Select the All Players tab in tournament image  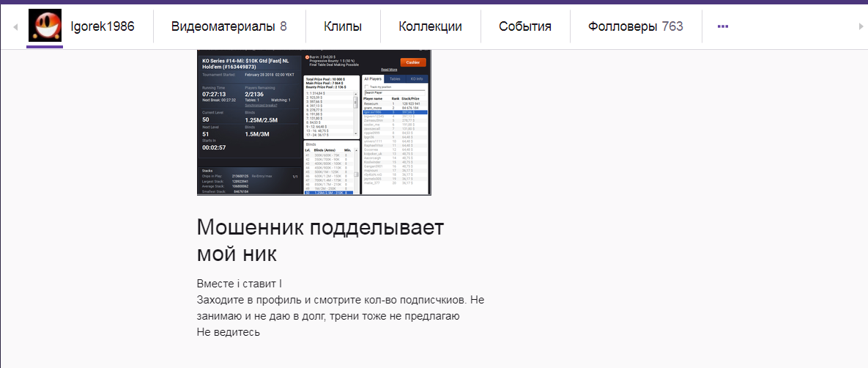click(373, 79)
